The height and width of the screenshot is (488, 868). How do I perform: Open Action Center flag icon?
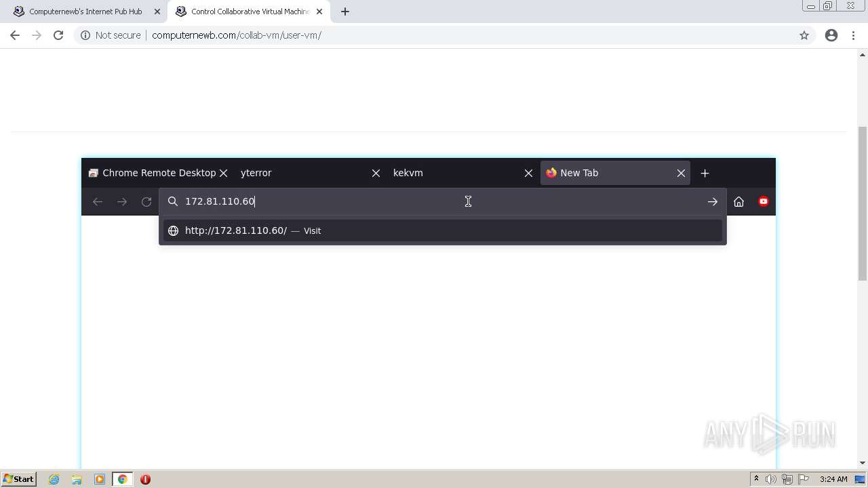click(804, 479)
